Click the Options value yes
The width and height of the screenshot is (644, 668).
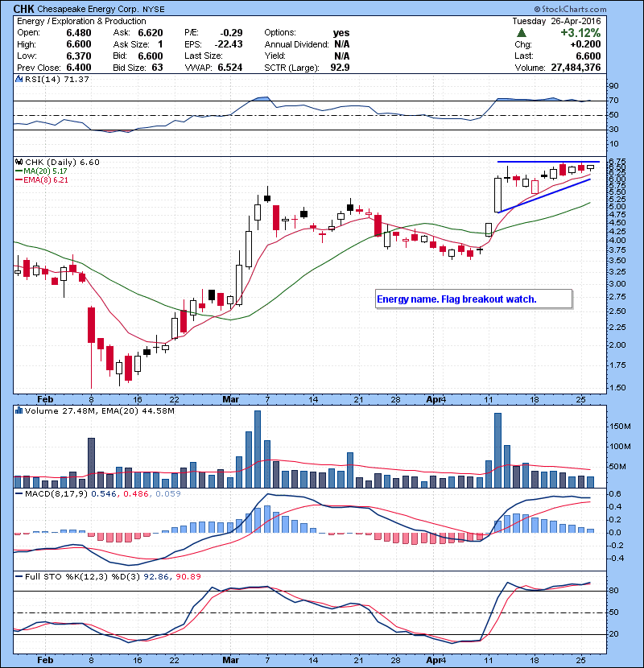coord(341,33)
